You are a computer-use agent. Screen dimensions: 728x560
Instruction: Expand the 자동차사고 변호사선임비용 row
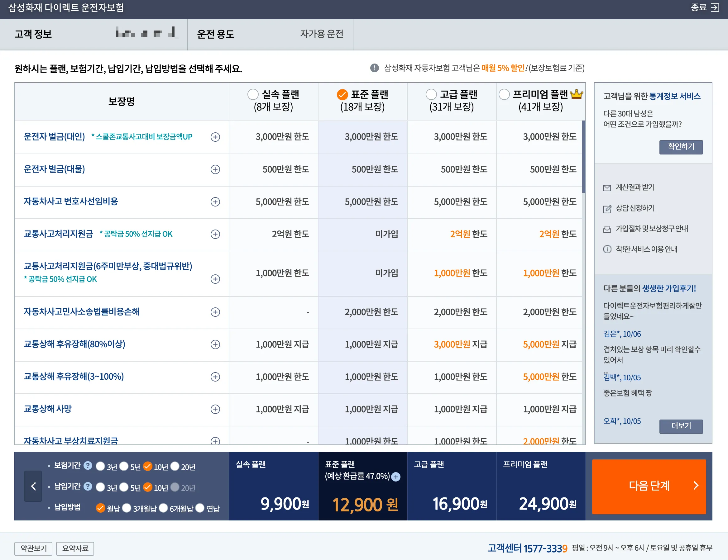coord(215,202)
